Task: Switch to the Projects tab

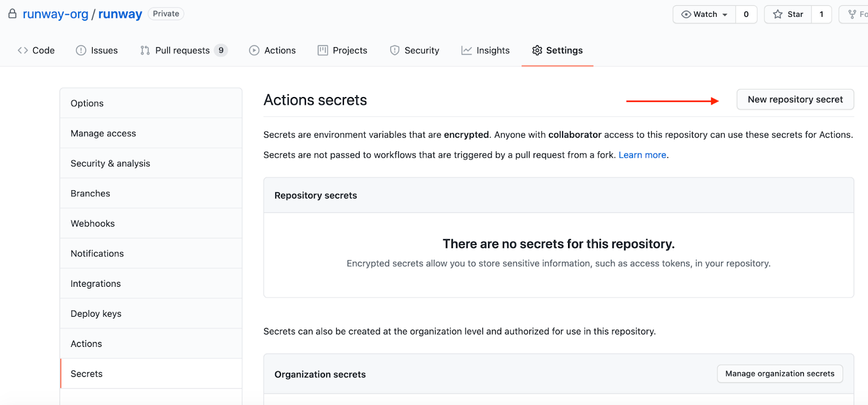Action: tap(342, 50)
